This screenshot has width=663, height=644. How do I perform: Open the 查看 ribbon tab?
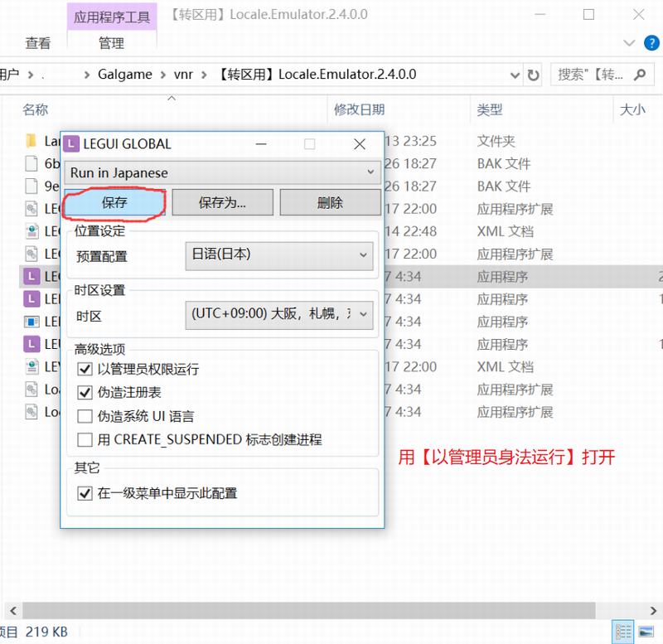tap(37, 43)
